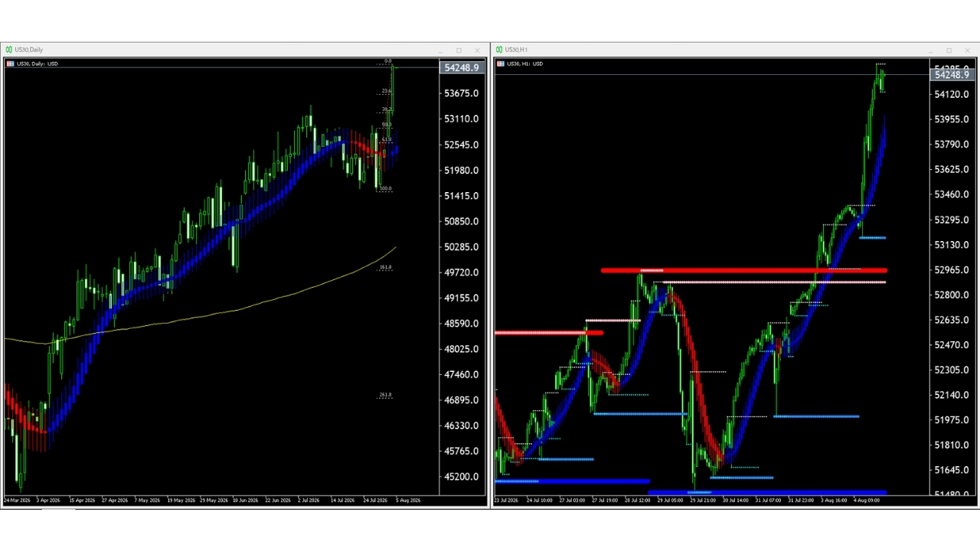Select the 100.0 Fibonacci level label
The image size is (980, 551).
coord(385,188)
